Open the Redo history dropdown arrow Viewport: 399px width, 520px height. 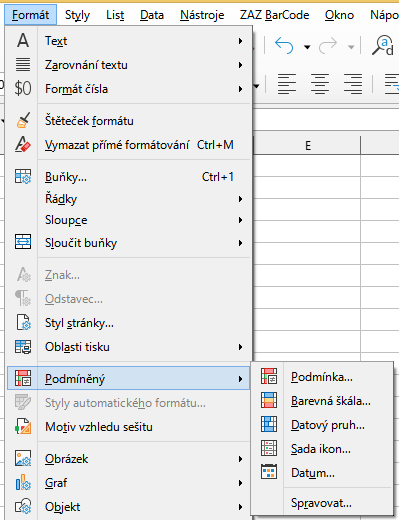click(x=351, y=47)
